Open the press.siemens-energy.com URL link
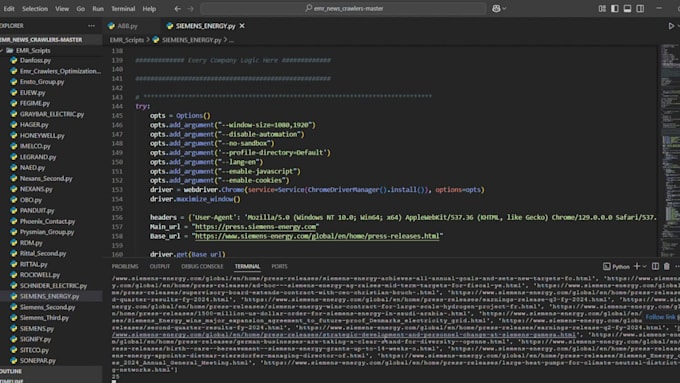 coord(256,227)
